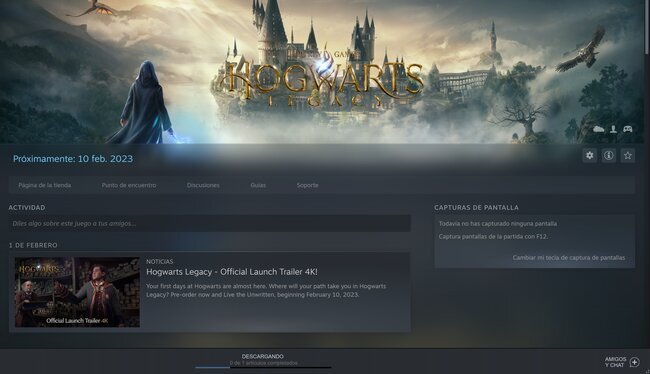The height and width of the screenshot is (374, 650).
Task: Click the single-player person icon
Action: [614, 129]
